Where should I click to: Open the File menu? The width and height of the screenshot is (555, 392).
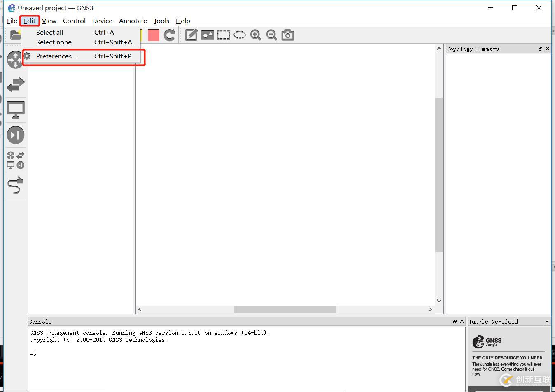point(12,21)
